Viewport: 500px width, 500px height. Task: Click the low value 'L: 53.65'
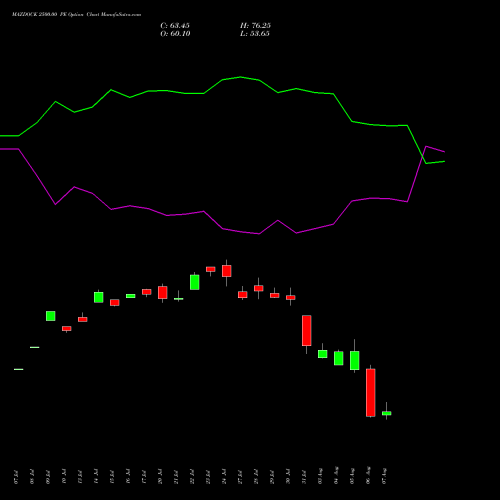(255, 34)
